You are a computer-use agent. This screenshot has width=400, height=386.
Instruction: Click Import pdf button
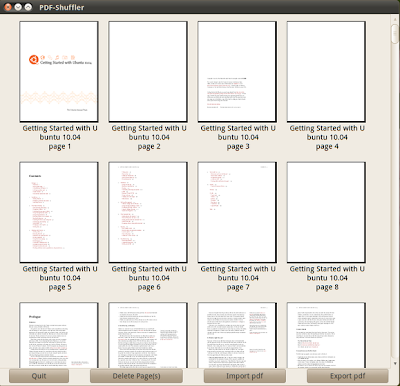point(245,376)
